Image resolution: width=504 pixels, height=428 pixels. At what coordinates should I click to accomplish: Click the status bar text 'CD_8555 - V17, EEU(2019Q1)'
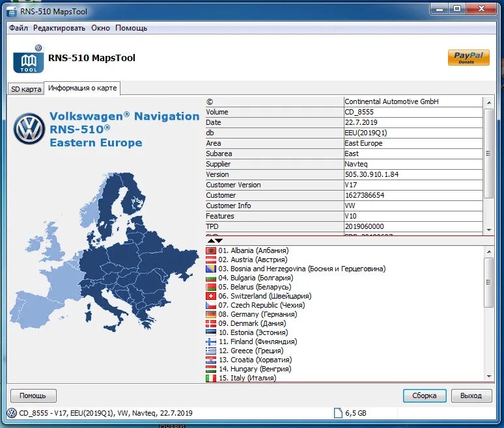67,413
